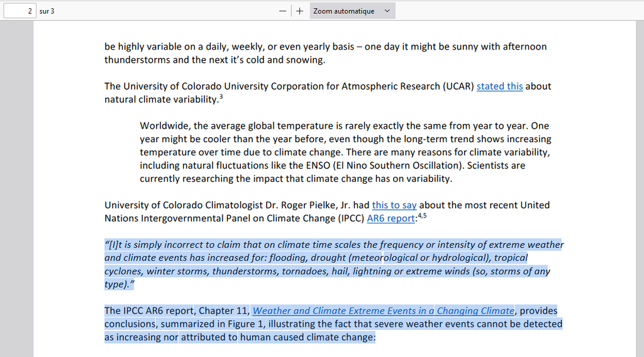Click the zoom in plus icon
This screenshot has height=357, width=644.
click(300, 11)
